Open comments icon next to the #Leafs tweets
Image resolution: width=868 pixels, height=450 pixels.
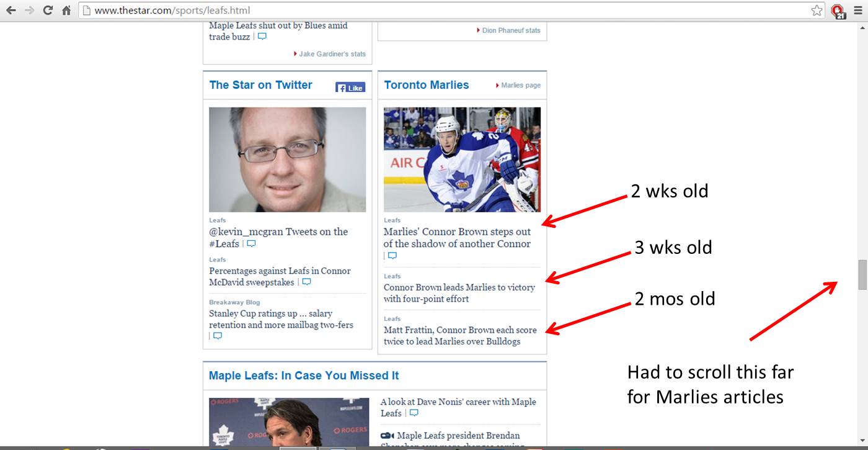(251, 244)
